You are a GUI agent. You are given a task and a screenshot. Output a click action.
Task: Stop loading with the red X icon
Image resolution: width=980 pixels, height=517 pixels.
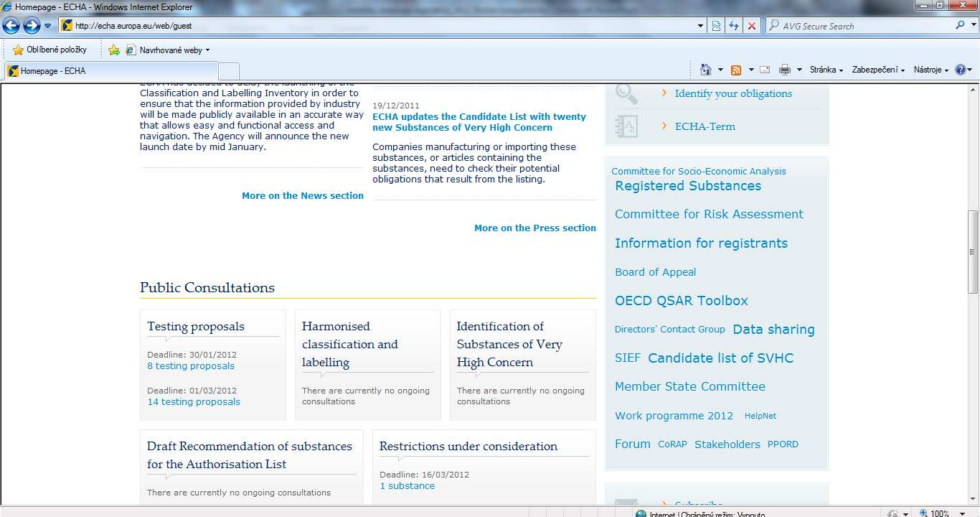pos(752,26)
